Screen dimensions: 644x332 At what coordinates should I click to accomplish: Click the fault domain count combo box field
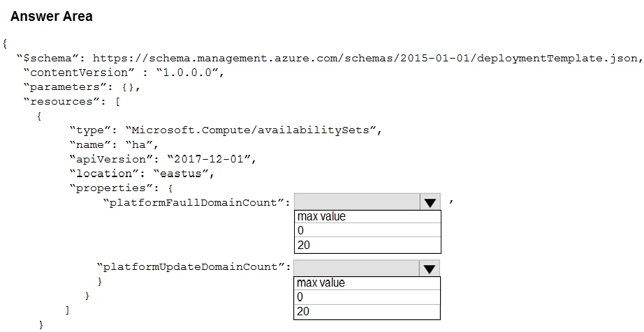[358, 202]
